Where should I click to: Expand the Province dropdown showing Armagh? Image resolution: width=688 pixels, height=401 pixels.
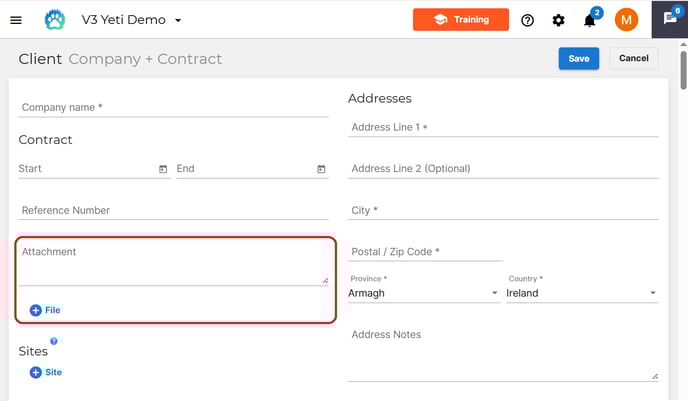(424, 293)
